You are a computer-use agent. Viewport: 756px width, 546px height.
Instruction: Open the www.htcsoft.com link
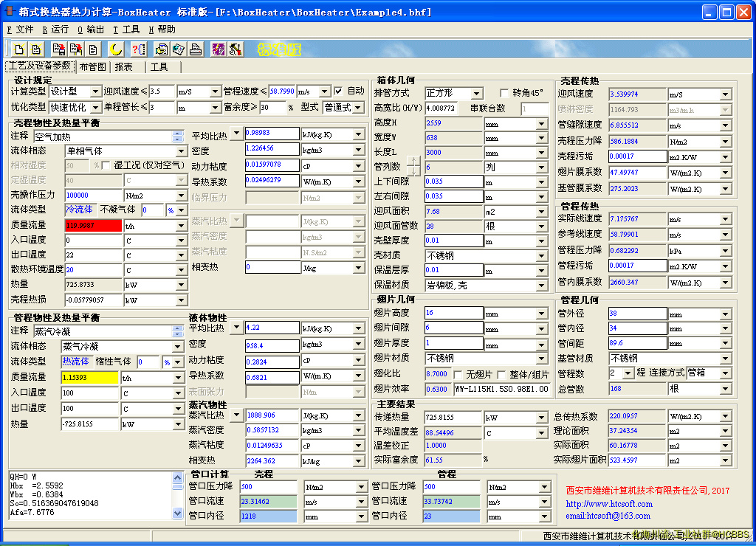[x=609, y=504]
